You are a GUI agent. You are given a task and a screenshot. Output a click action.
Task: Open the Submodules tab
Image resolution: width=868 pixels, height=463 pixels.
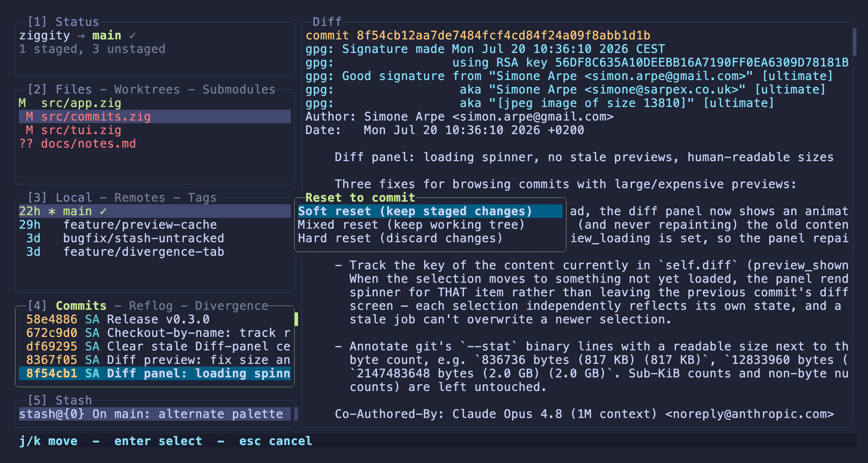coord(239,89)
